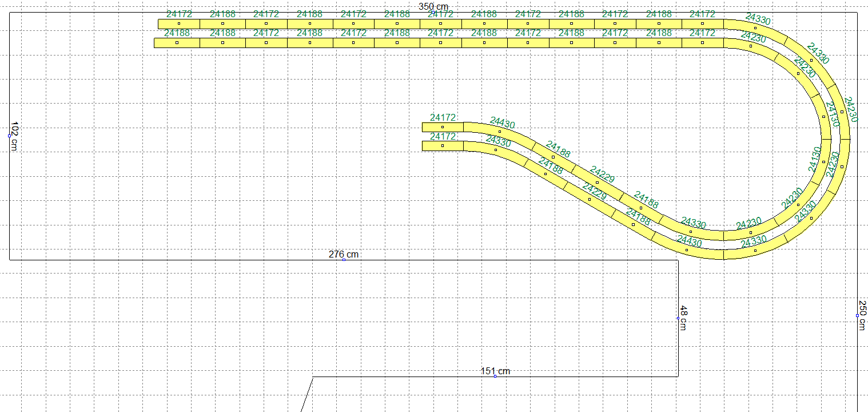
Task: Select 24188 straight between lower 24229 and bottom 24430
Action: (632, 224)
